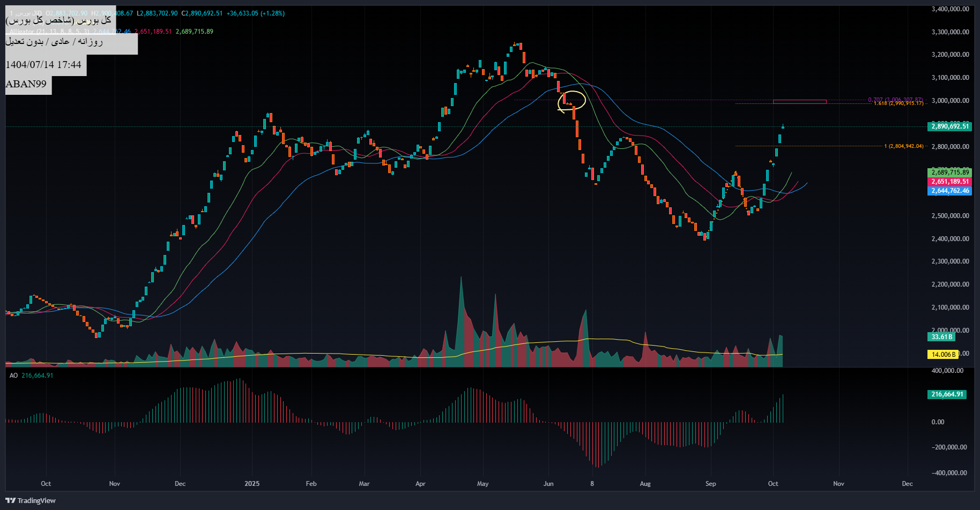Click the 3,400,000.00 price axis label

point(950,9)
